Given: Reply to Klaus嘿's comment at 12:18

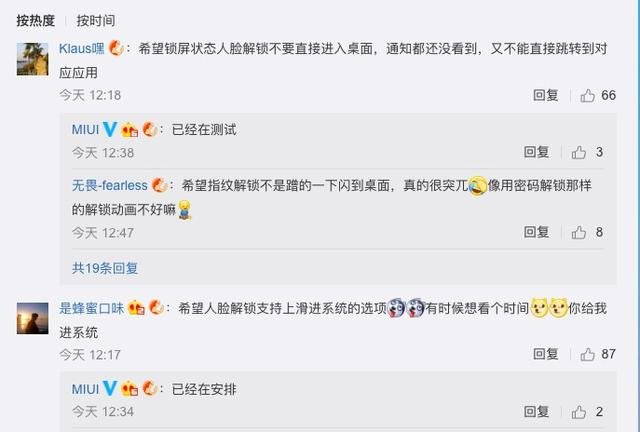Looking at the screenshot, I should 546,95.
